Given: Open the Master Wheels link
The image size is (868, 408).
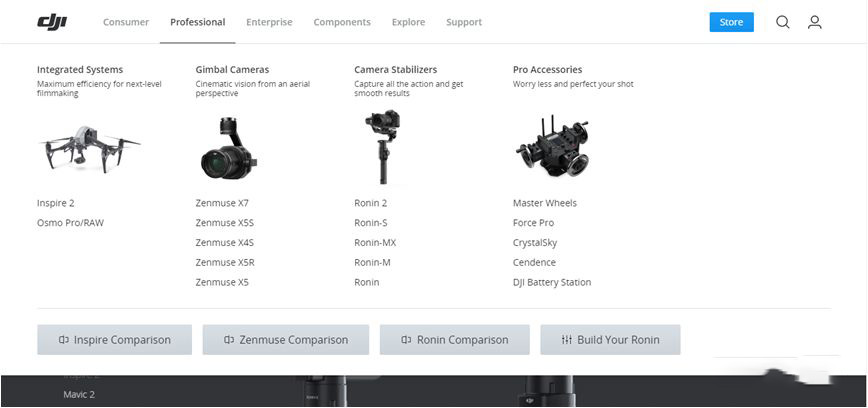Looking at the screenshot, I should [x=545, y=203].
